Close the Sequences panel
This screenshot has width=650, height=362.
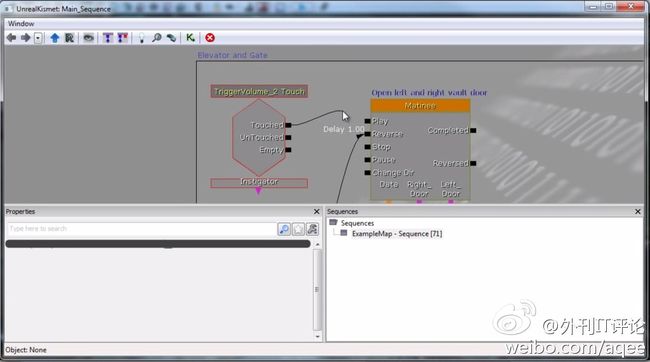pos(638,211)
